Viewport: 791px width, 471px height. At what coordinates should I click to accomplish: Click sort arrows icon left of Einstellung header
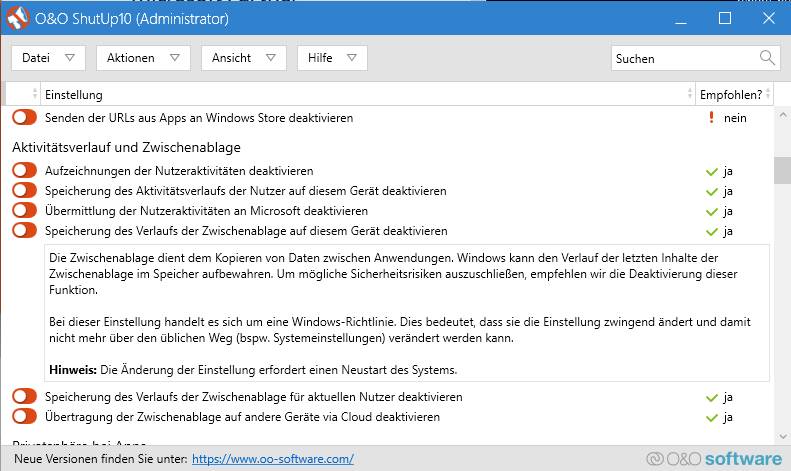coord(36,94)
